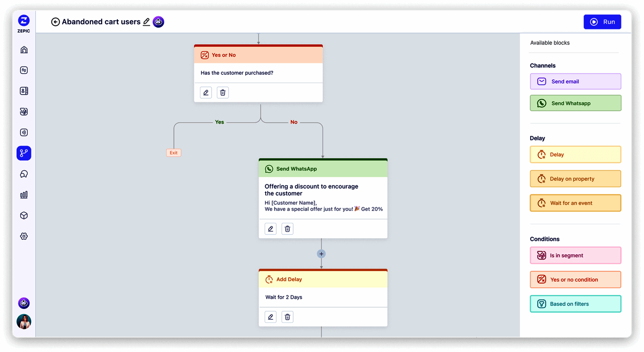Edit the journey name with pencil icon

click(147, 22)
